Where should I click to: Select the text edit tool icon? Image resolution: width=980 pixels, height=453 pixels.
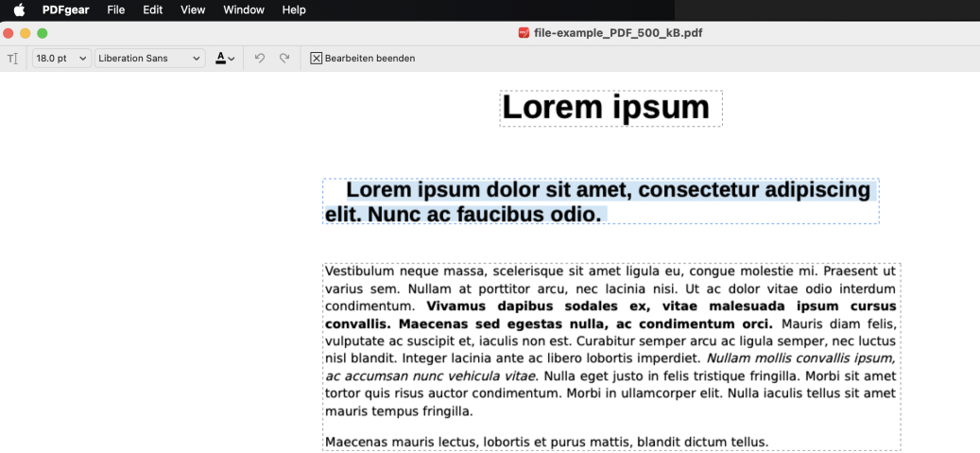pos(12,59)
